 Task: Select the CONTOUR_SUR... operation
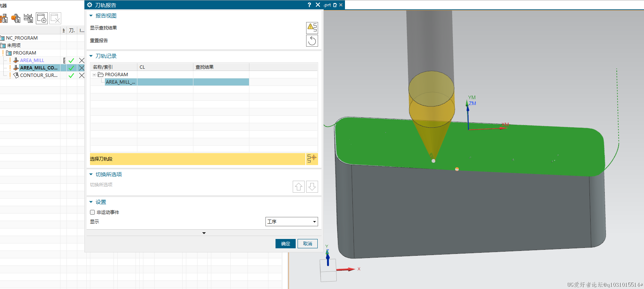coord(39,75)
